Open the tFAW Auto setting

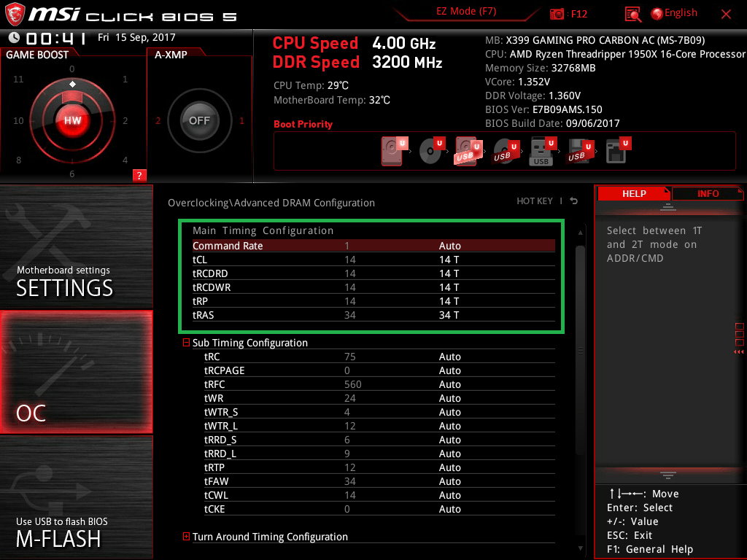(449, 481)
